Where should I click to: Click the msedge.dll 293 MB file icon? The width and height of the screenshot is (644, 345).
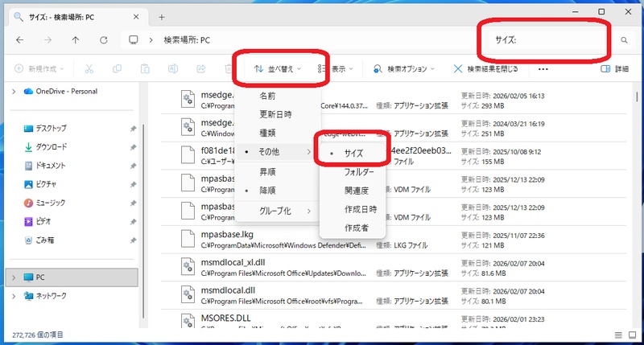tap(188, 99)
